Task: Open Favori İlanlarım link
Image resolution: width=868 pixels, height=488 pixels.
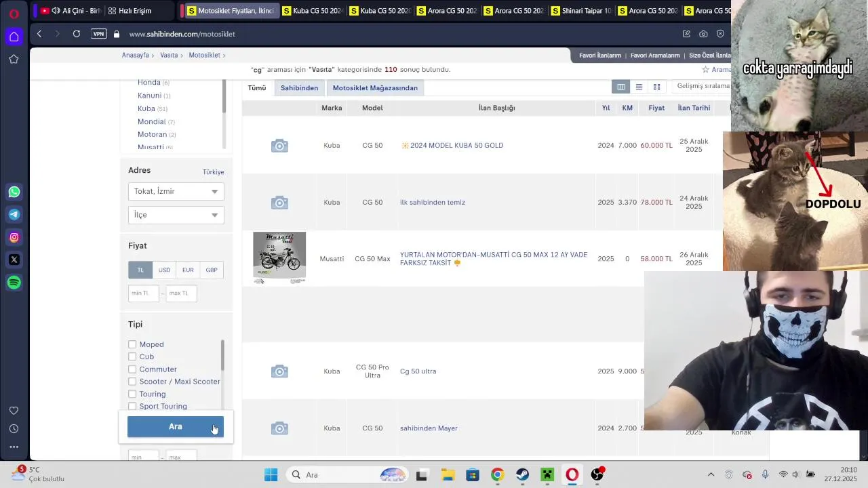Action: pyautogui.click(x=600, y=56)
